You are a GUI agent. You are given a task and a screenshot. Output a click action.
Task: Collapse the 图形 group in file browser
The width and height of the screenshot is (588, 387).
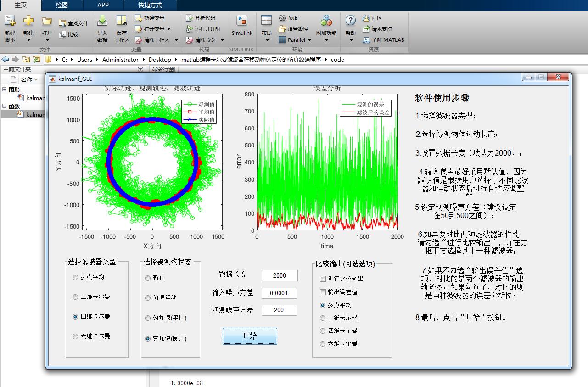5,90
